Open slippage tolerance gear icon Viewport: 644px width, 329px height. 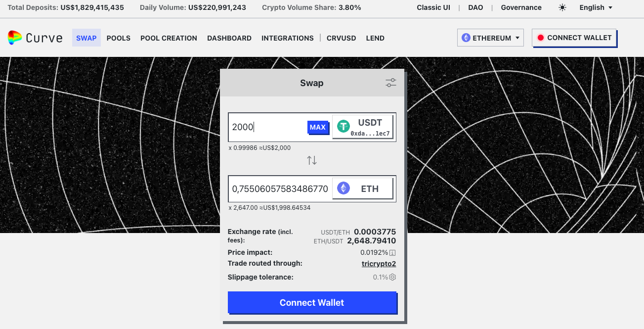tap(392, 277)
